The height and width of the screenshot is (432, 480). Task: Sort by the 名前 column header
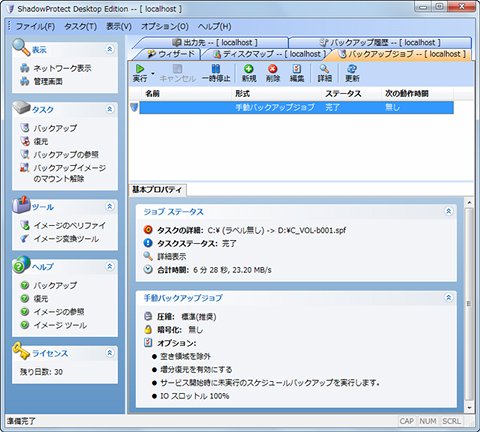[x=187, y=94]
